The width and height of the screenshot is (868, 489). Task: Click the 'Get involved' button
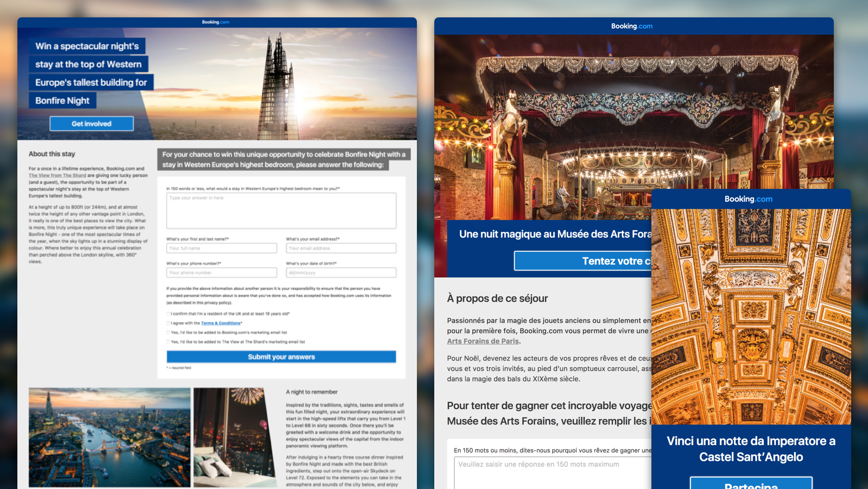92,124
